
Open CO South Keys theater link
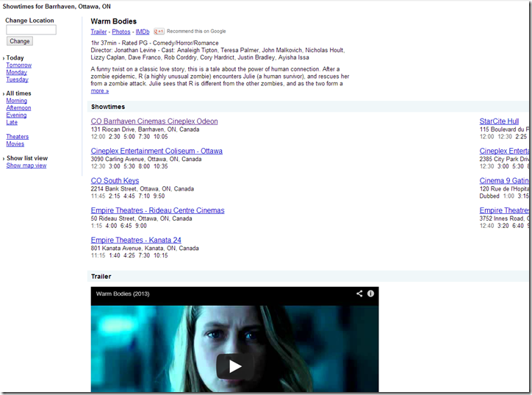click(115, 181)
